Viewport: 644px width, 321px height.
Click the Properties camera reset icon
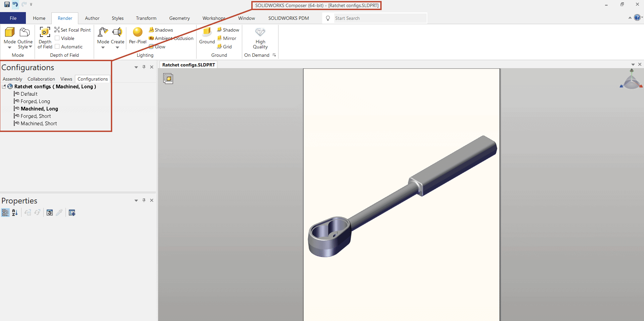coord(49,213)
